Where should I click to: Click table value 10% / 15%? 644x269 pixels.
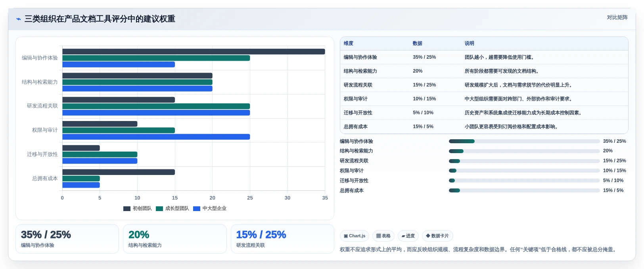click(x=424, y=99)
